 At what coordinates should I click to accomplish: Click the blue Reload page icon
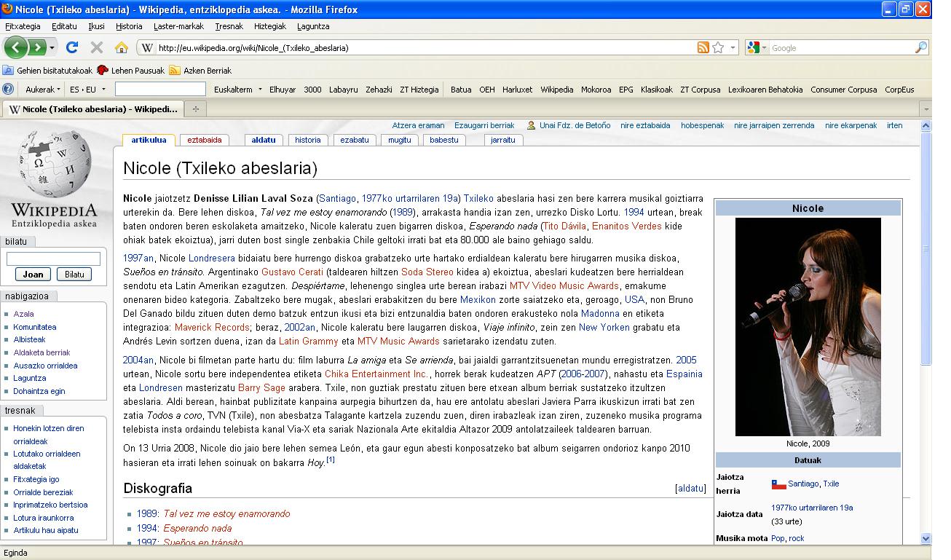coord(71,48)
